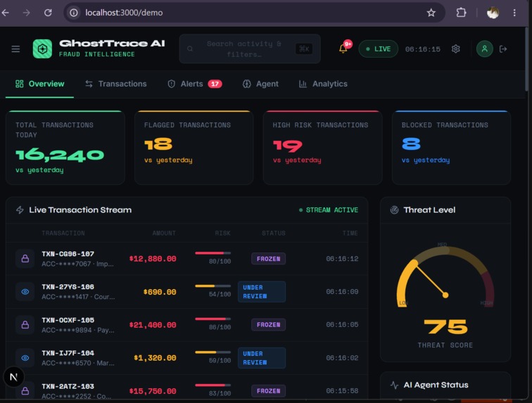Click the 75 threat score value
The width and height of the screenshot is (532, 403).
click(x=445, y=326)
